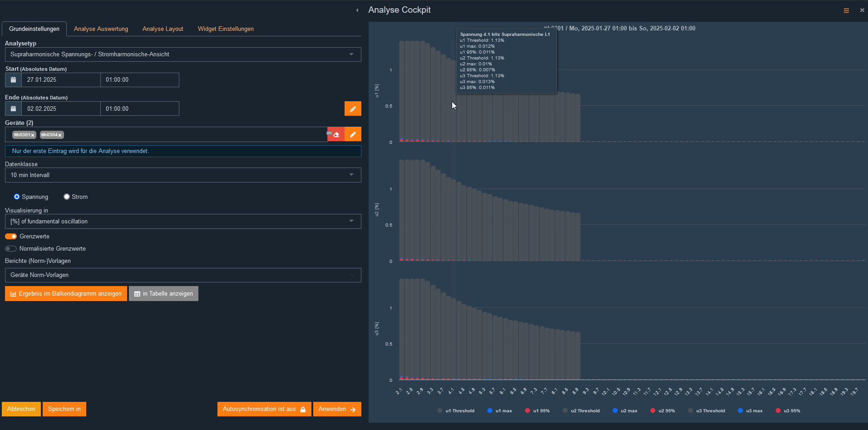Screen dimensions: 868x430
Task: Click the pencil icon to edit Geräte
Action: pyautogui.click(x=353, y=134)
